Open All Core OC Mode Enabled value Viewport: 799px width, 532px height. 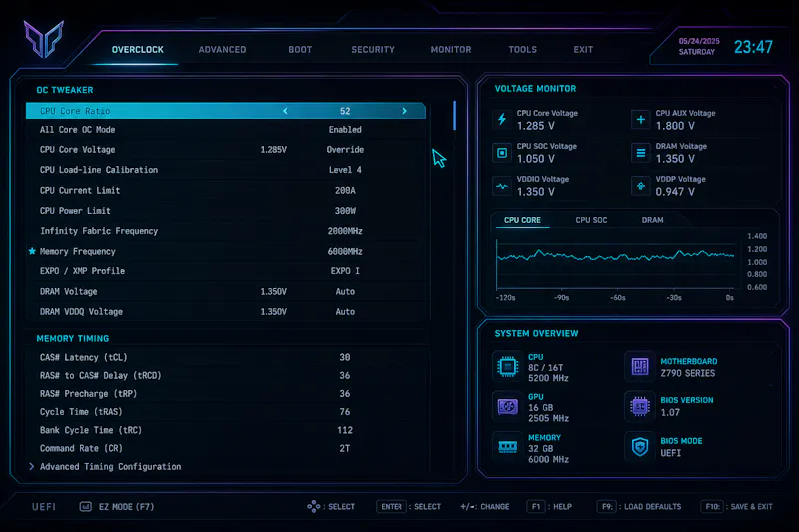(x=345, y=130)
